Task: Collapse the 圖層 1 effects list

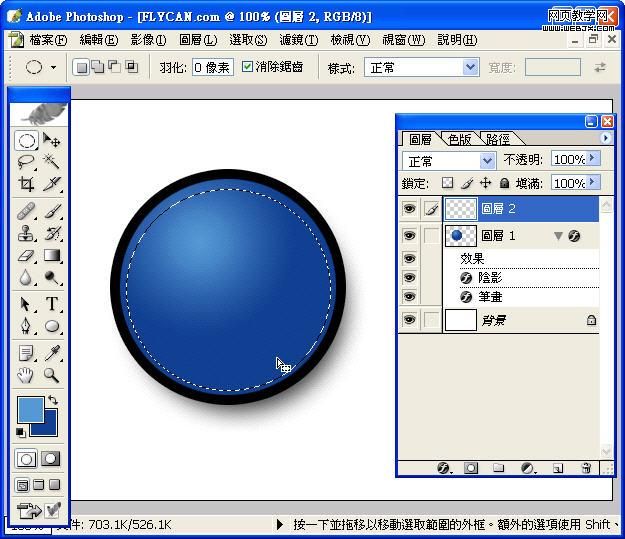Action: point(558,236)
